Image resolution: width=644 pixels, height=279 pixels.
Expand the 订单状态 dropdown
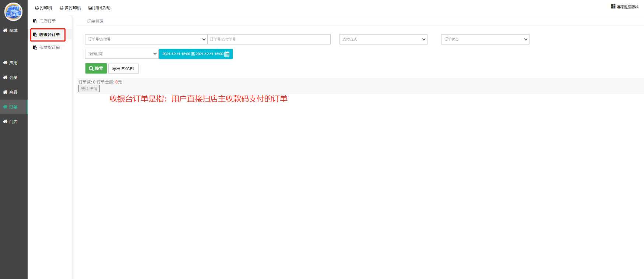[x=485, y=39]
